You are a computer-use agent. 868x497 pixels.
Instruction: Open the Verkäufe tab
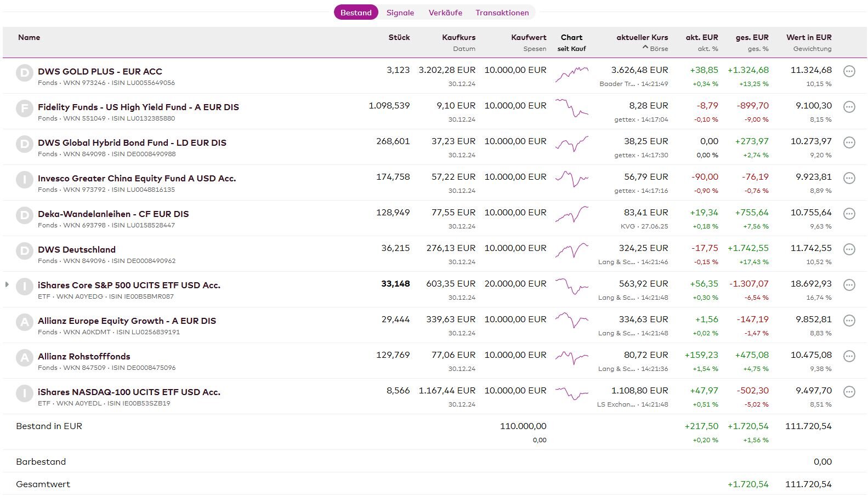pyautogui.click(x=445, y=13)
